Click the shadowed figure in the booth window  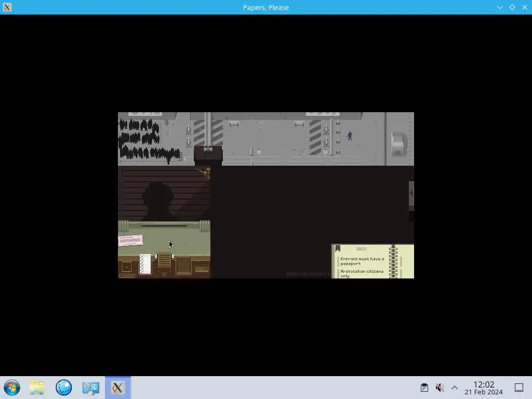[x=158, y=202]
